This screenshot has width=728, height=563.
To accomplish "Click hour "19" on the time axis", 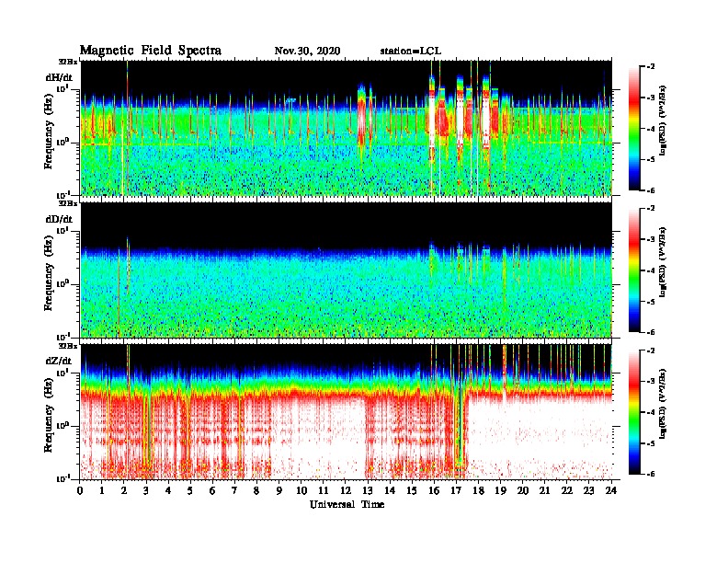I will (x=500, y=490).
